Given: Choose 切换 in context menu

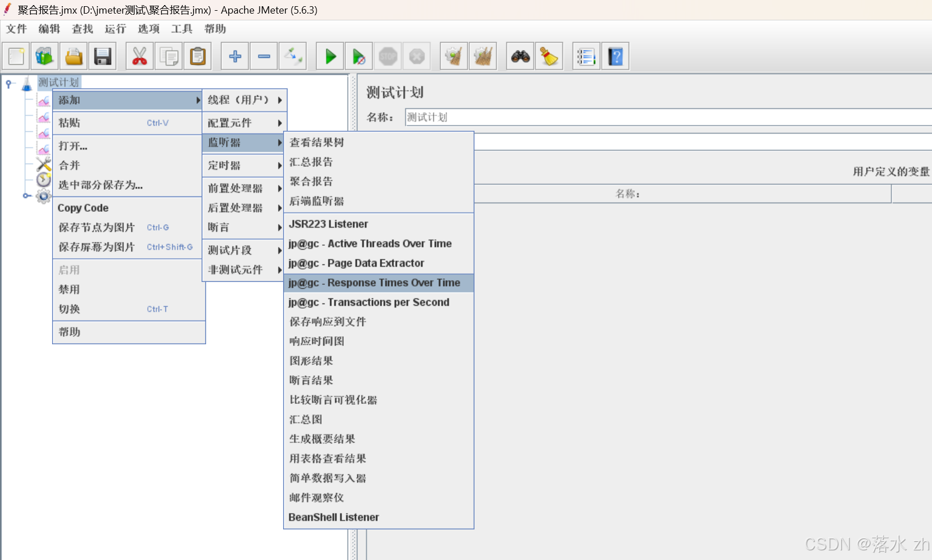Looking at the screenshot, I should 129,309.
